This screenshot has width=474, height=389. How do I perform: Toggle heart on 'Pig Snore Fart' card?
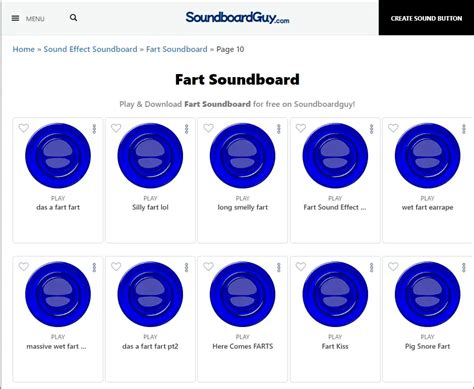click(393, 267)
